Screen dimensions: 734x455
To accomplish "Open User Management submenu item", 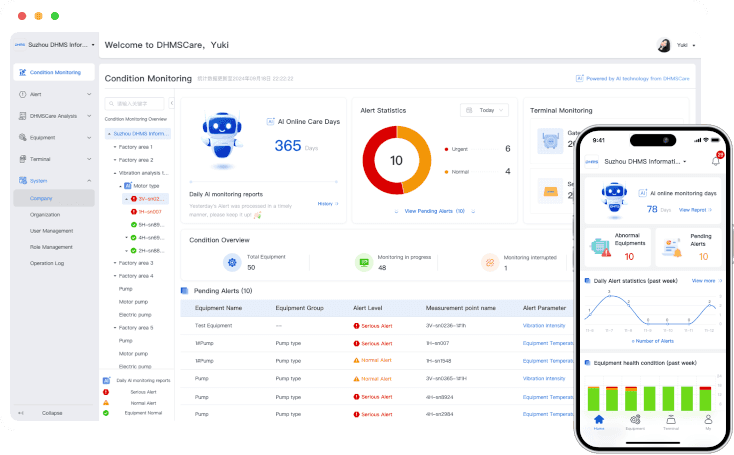I will point(51,231).
